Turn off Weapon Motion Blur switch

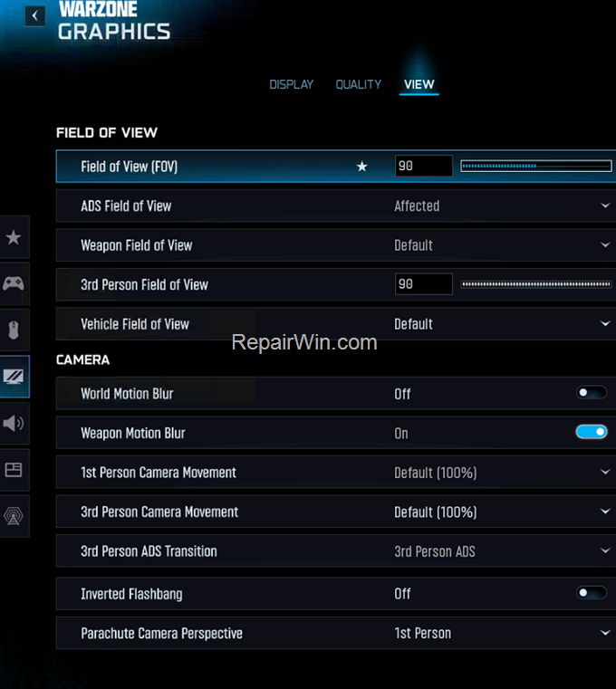pos(592,432)
